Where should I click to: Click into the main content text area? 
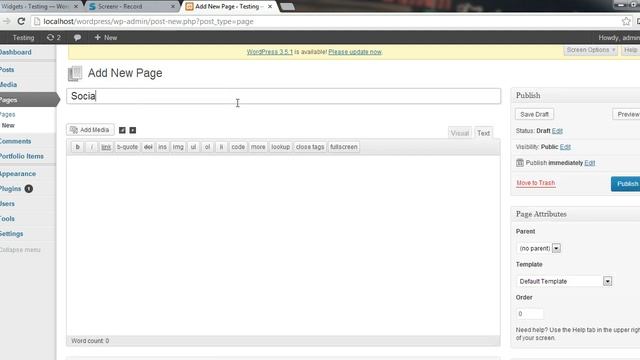click(283, 245)
